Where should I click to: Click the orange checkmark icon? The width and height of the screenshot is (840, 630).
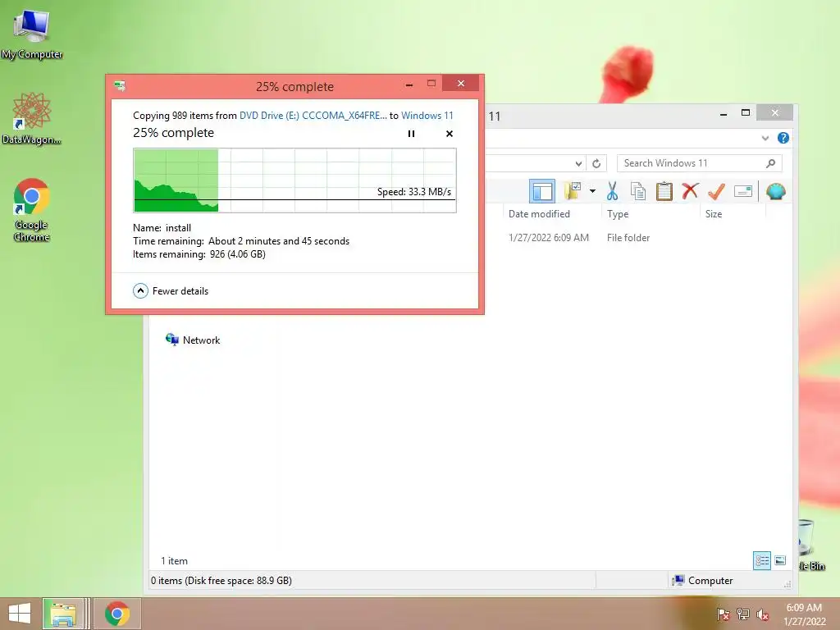716,190
